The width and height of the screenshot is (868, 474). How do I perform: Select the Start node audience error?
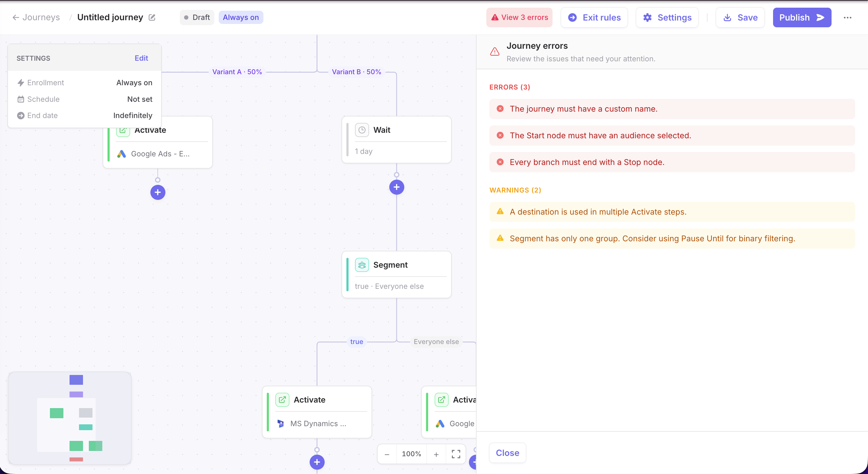(672, 135)
